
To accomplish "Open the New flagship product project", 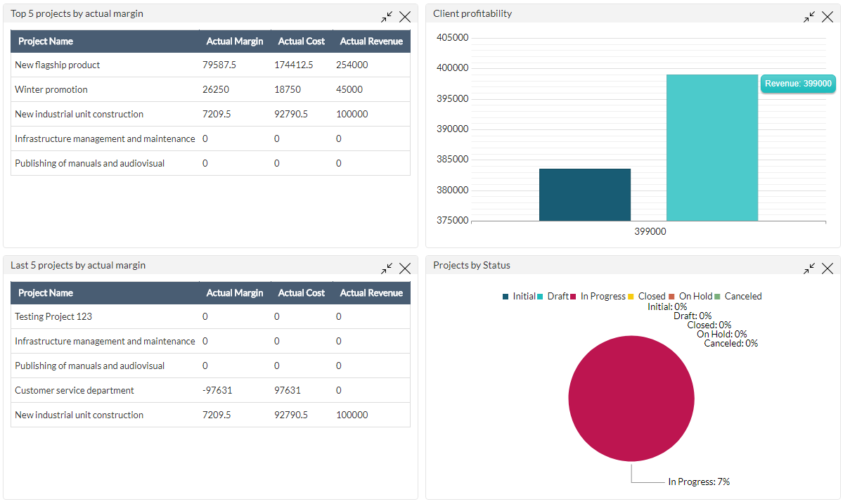I will tap(57, 65).
